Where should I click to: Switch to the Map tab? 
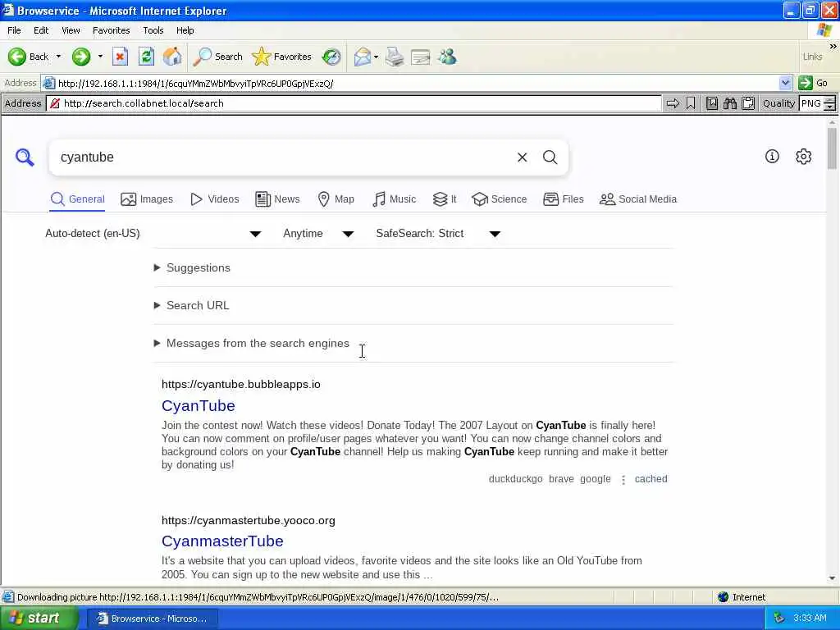coord(336,199)
